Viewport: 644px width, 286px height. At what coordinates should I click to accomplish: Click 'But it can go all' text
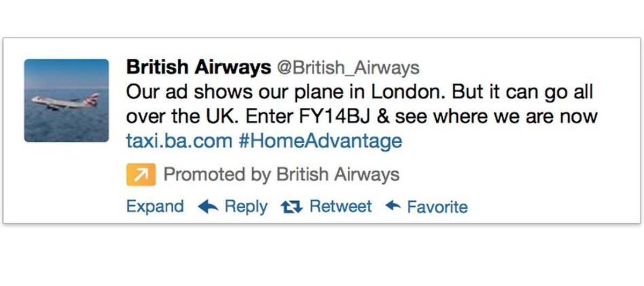[522, 92]
